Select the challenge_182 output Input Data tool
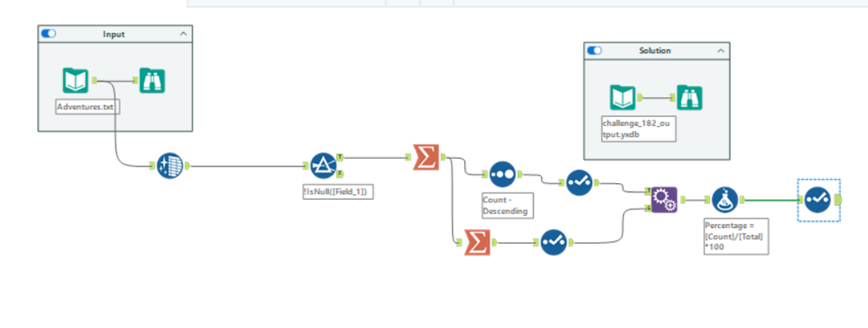 coord(623,98)
